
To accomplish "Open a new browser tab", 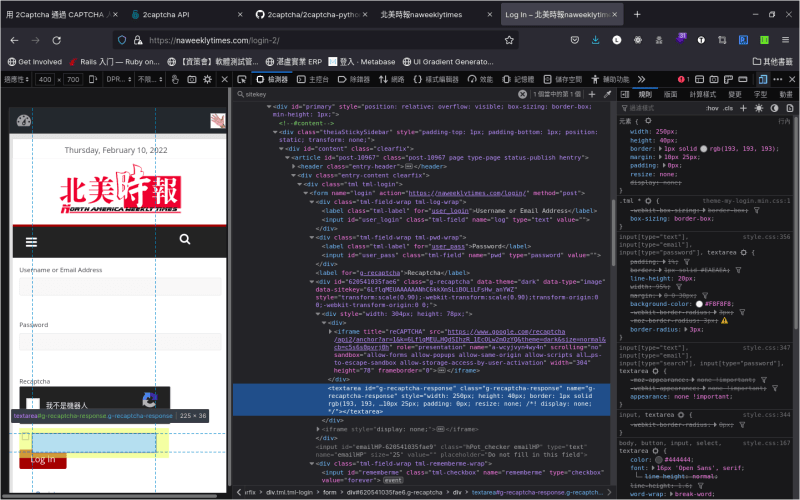I will 637,14.
